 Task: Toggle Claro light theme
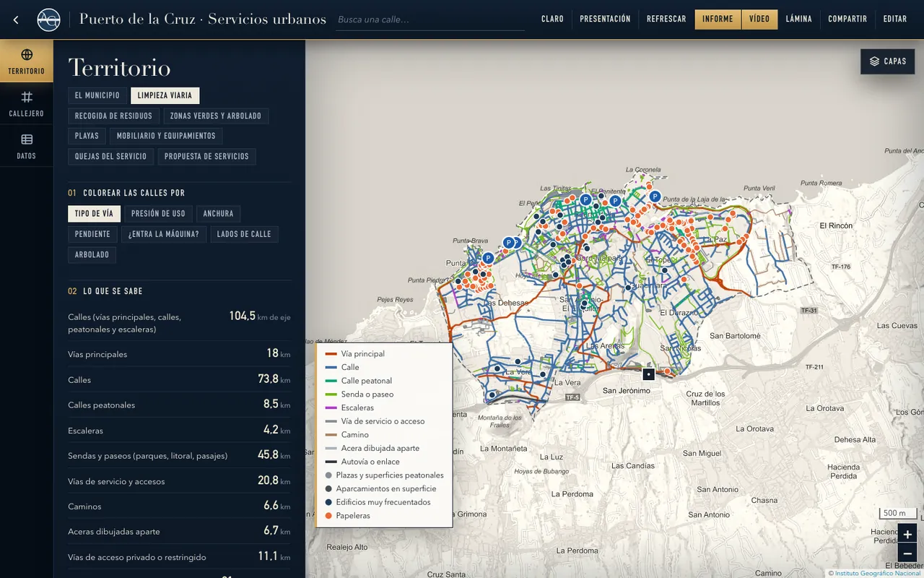coord(552,20)
